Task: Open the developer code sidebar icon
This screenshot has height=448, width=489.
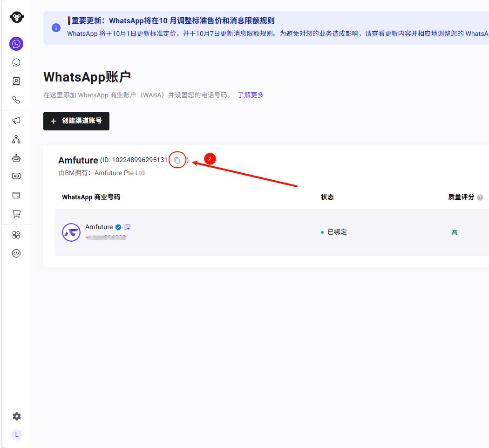Action: click(16, 253)
